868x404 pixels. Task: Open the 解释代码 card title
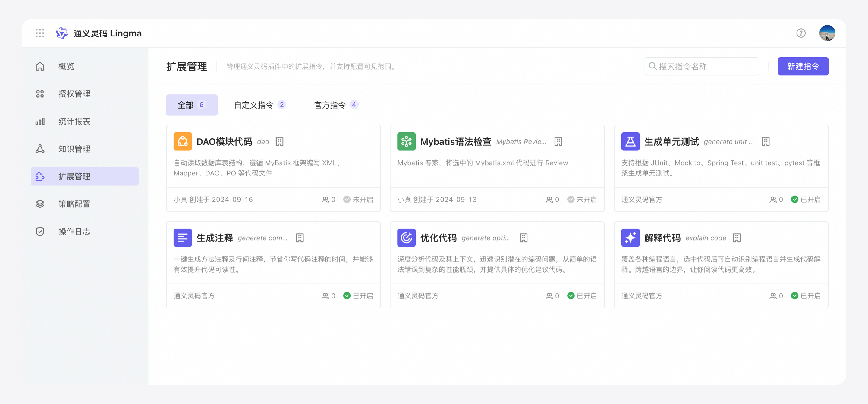[662, 238]
